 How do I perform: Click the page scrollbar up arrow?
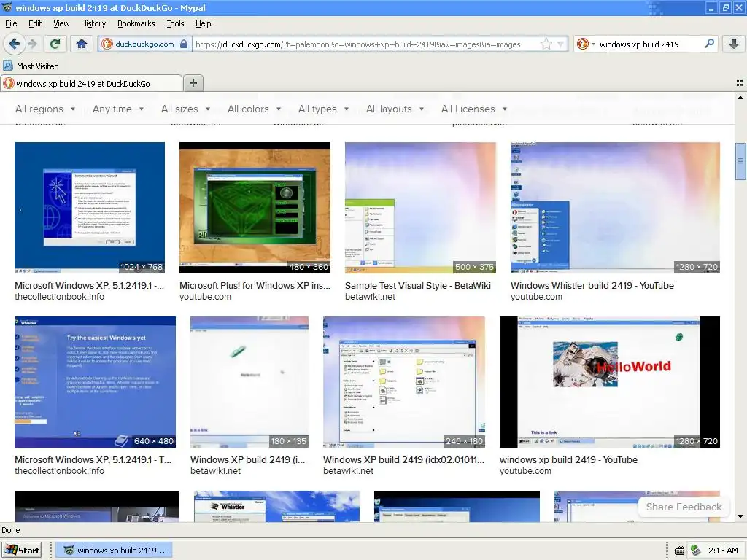coord(740,98)
